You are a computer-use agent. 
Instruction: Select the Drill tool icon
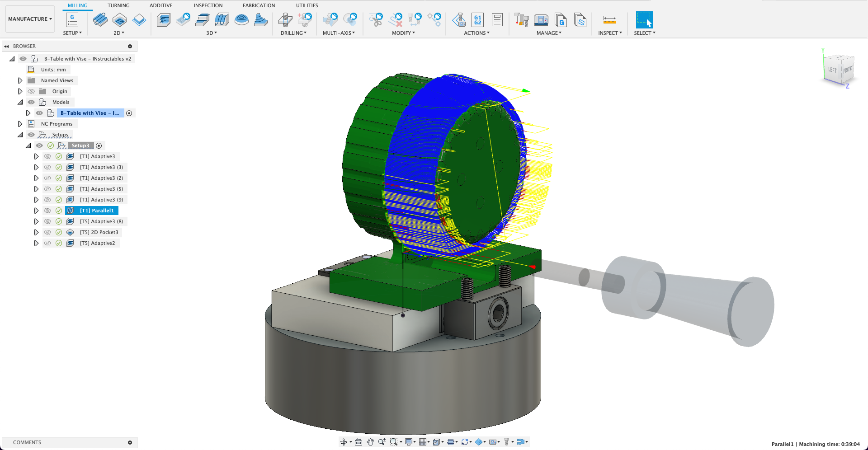point(285,20)
